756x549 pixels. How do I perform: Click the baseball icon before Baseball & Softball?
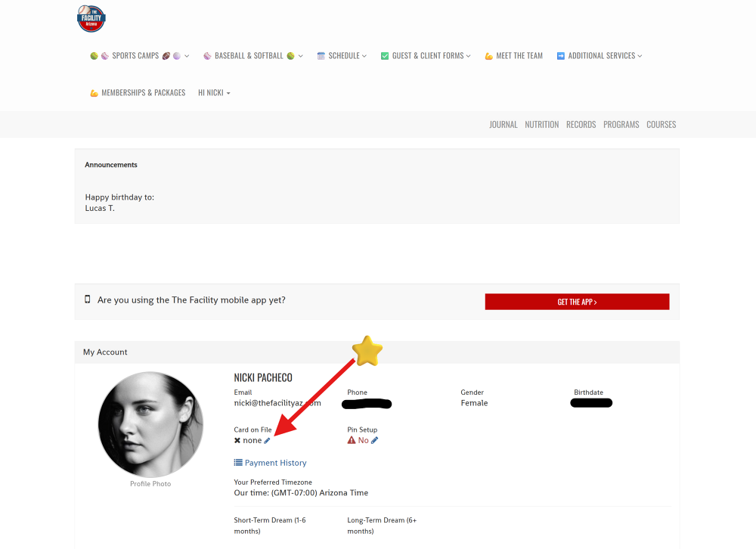pos(207,56)
